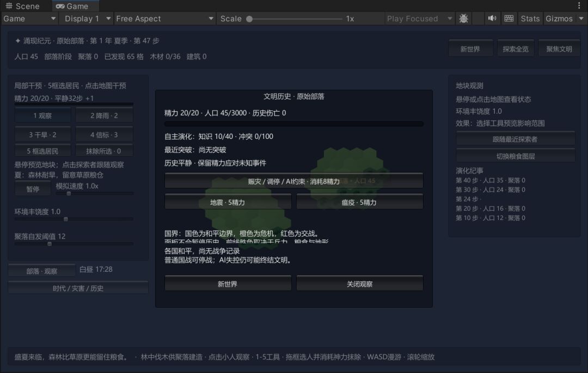588x373 pixels.
Task: Toggle the Stats overlay
Action: pyautogui.click(x=530, y=19)
